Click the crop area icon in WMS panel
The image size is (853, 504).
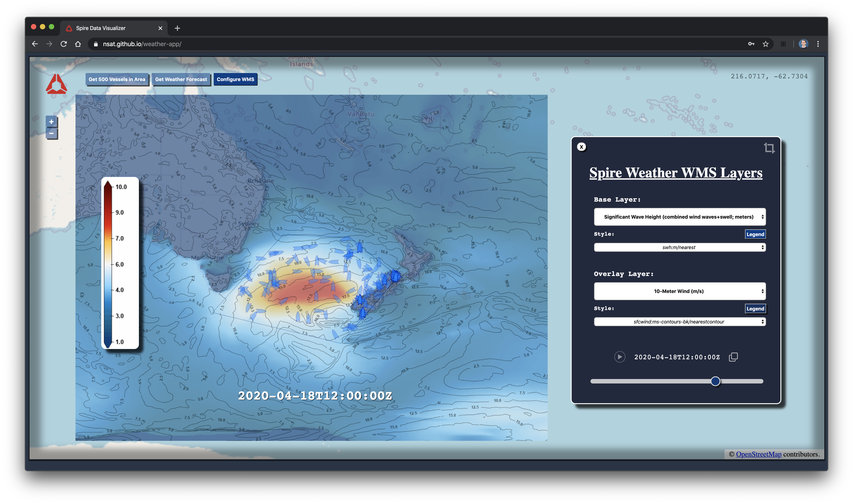click(x=769, y=148)
